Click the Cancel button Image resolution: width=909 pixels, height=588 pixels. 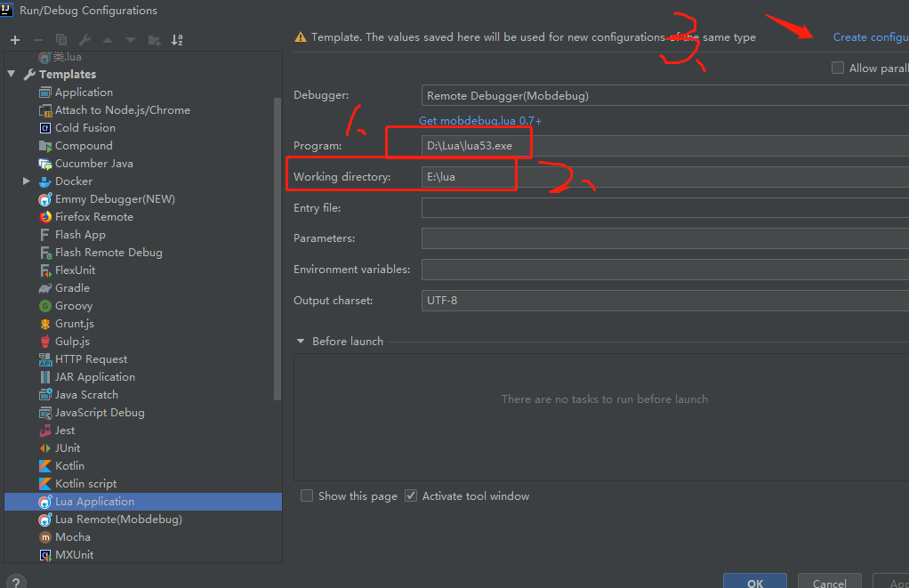coord(830,581)
